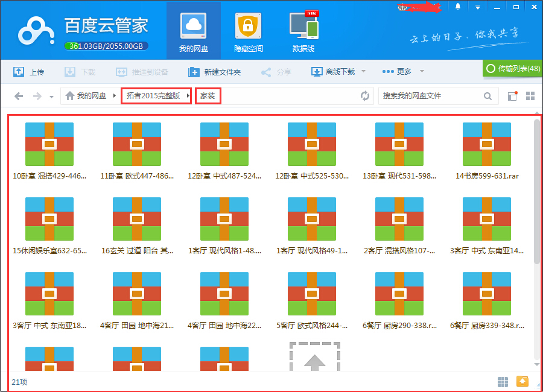Switch to grid view in the path bar
This screenshot has width=543, height=392.
(x=530, y=96)
